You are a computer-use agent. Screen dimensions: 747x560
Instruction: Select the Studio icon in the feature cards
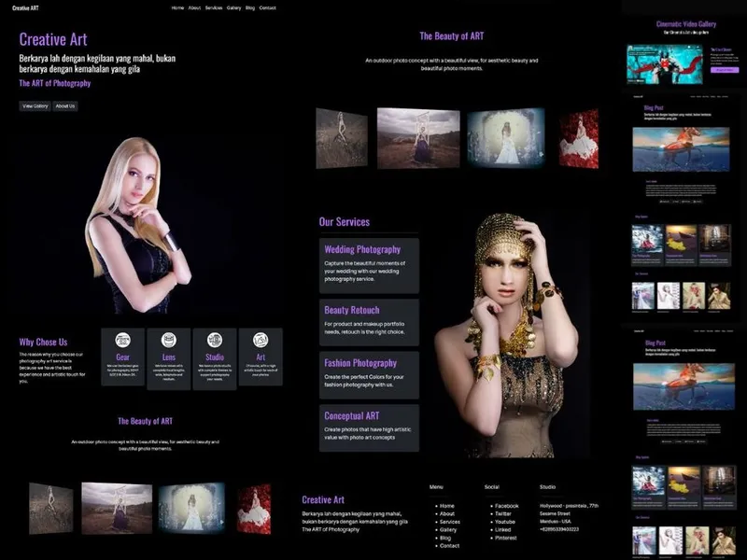point(215,340)
